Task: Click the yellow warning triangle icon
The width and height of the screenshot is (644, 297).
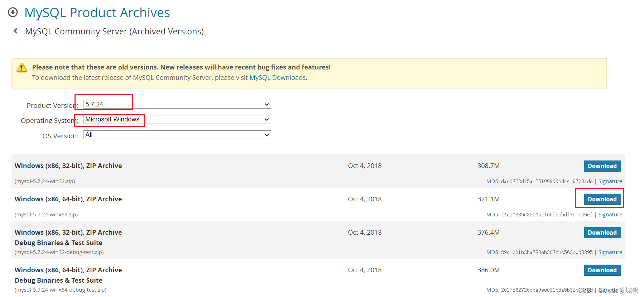Action: point(22,67)
